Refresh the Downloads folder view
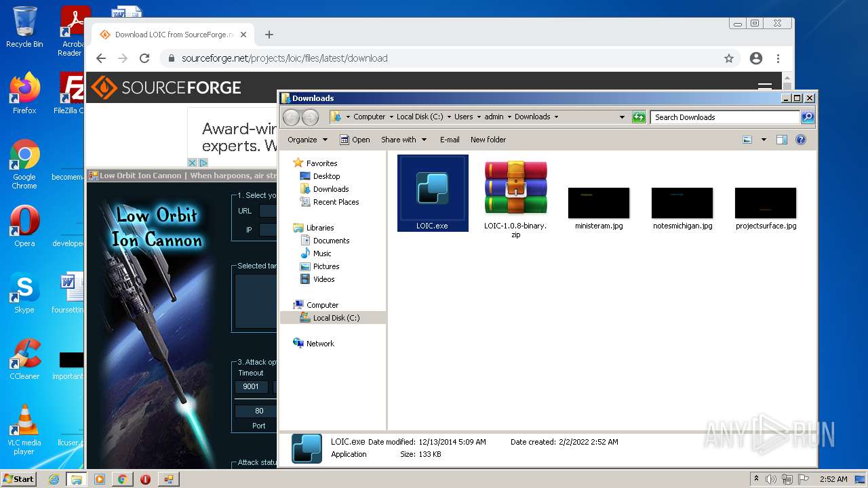The width and height of the screenshot is (868, 488). coord(639,117)
